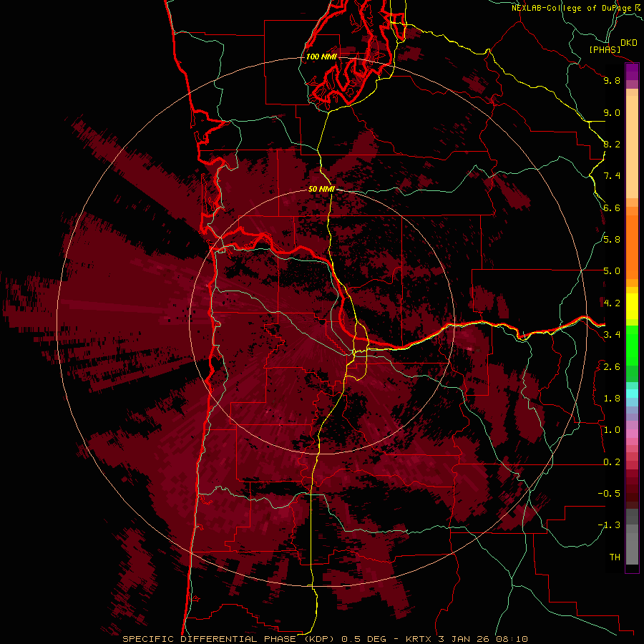The height and width of the screenshot is (644, 644).
Task: Click the 8.2 value on the scale
Action: [x=612, y=144]
